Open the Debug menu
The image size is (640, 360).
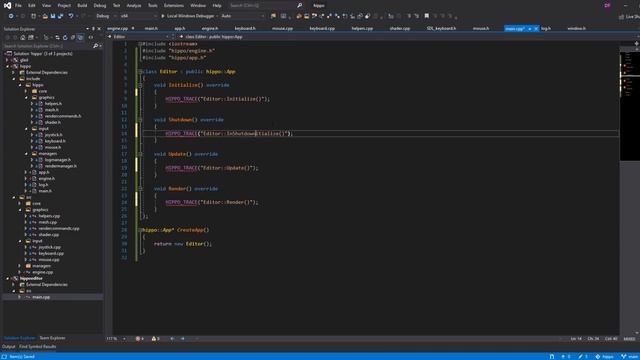(x=100, y=5)
